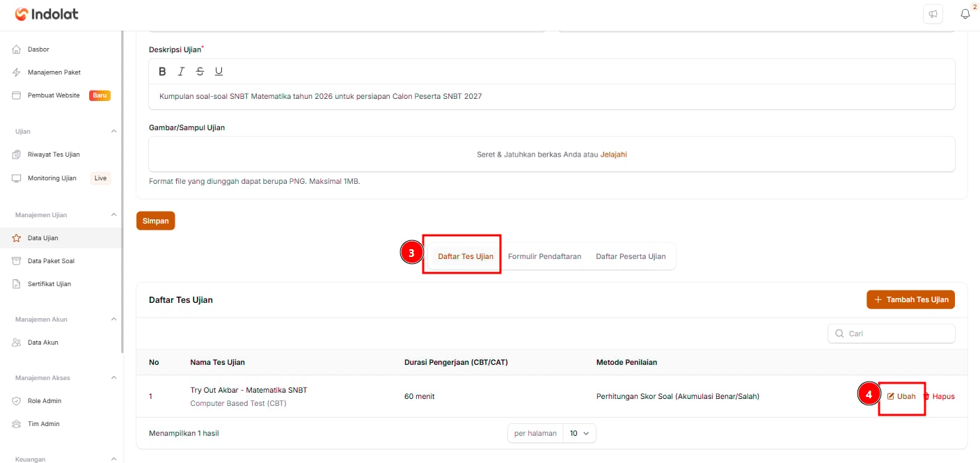Click the Manajemen Paket lightning icon

click(17, 72)
